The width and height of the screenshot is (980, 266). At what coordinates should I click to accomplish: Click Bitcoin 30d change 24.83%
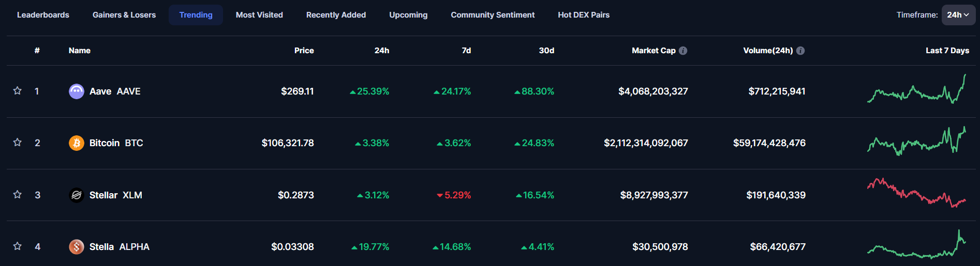point(534,143)
